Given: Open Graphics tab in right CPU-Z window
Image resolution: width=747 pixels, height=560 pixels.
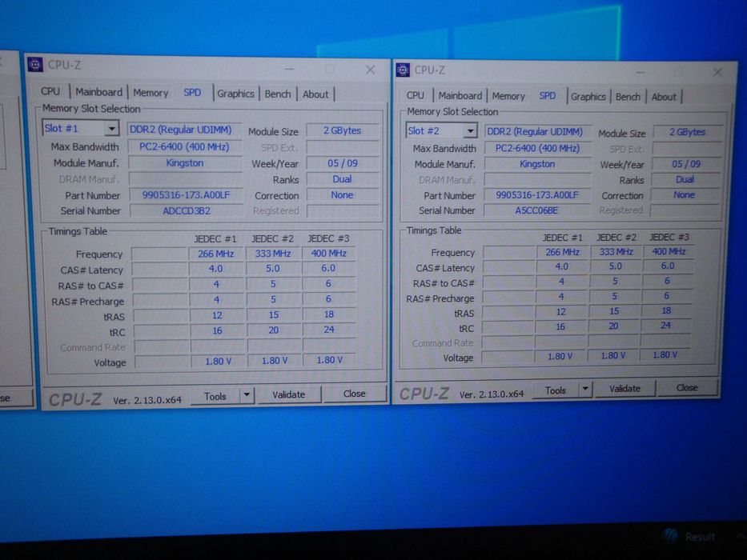Looking at the screenshot, I should point(588,97).
